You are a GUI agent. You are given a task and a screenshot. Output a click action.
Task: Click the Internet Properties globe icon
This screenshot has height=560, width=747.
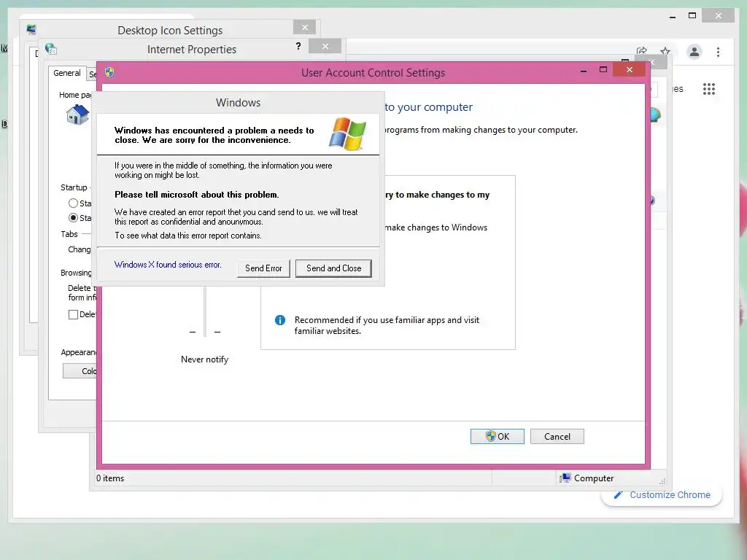(51, 49)
